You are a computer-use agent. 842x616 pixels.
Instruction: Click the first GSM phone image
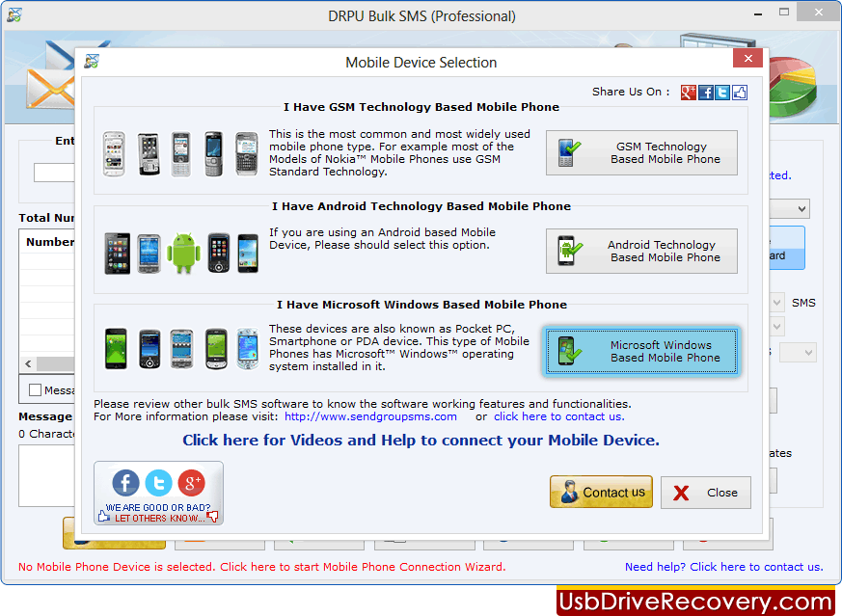[115, 154]
